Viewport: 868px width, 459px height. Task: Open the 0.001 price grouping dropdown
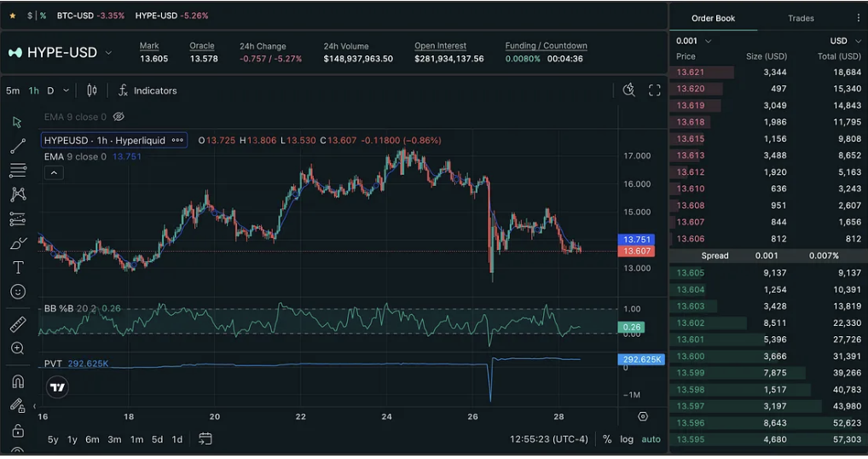693,41
